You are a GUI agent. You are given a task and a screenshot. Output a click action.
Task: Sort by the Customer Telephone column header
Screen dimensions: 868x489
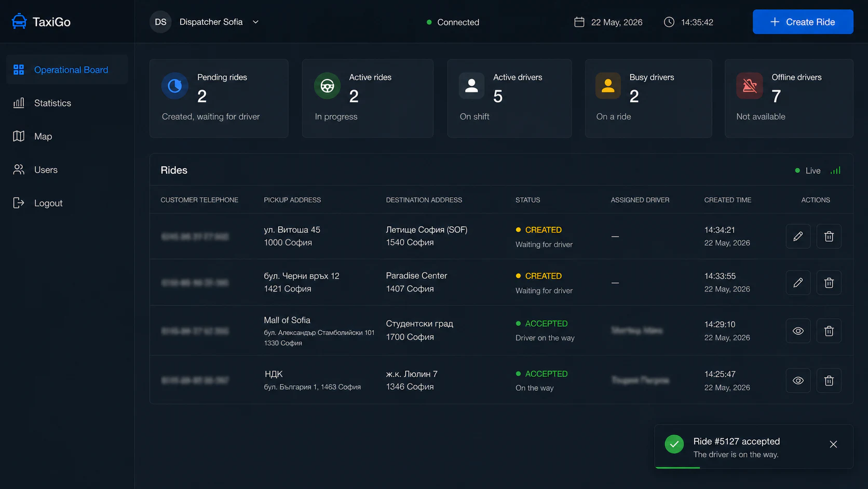click(199, 200)
